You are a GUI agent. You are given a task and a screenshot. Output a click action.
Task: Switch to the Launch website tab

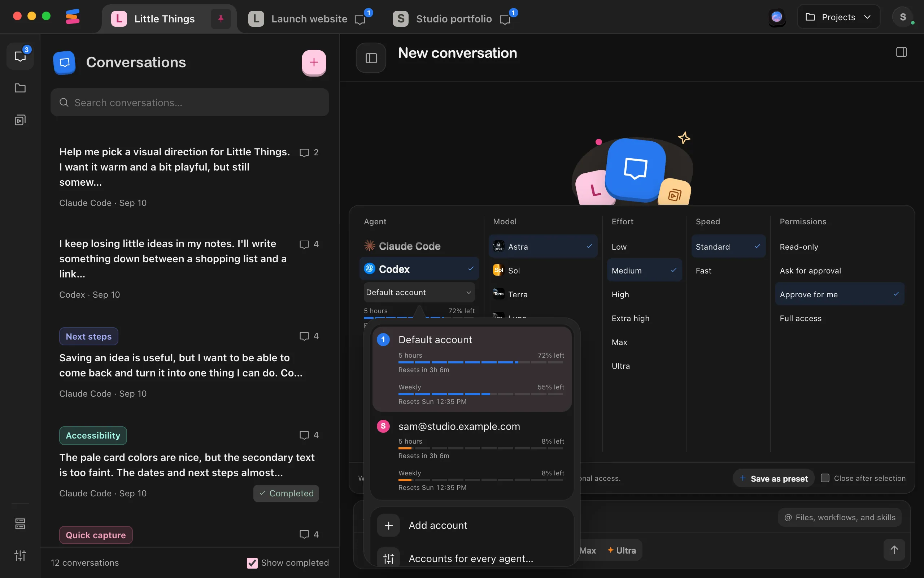(309, 19)
